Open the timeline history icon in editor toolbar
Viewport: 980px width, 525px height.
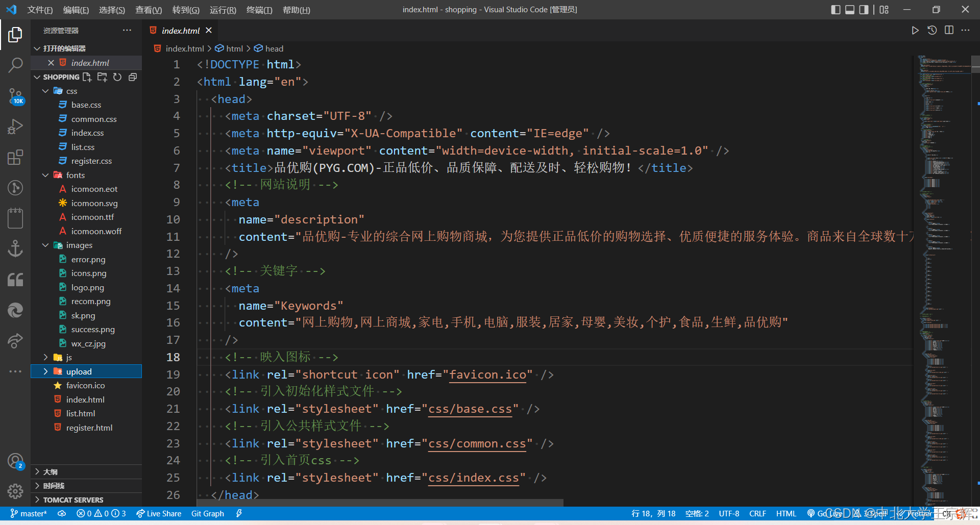[x=932, y=31]
